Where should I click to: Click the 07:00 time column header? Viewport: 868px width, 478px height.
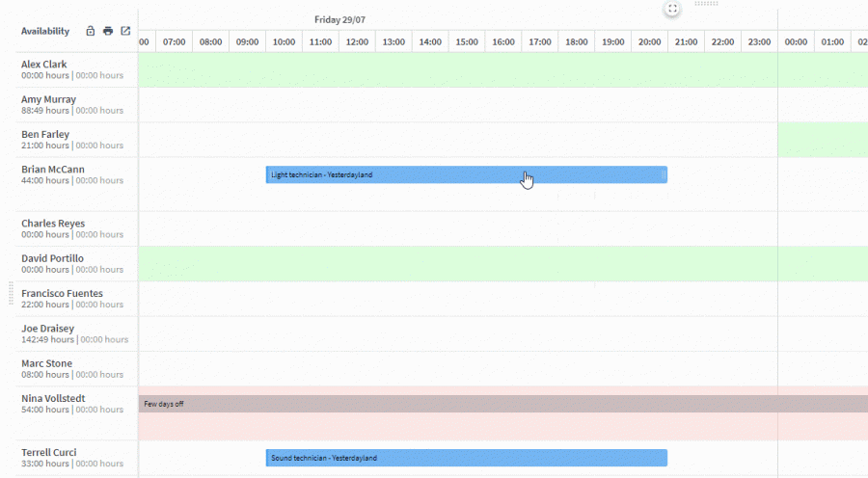pyautogui.click(x=174, y=42)
